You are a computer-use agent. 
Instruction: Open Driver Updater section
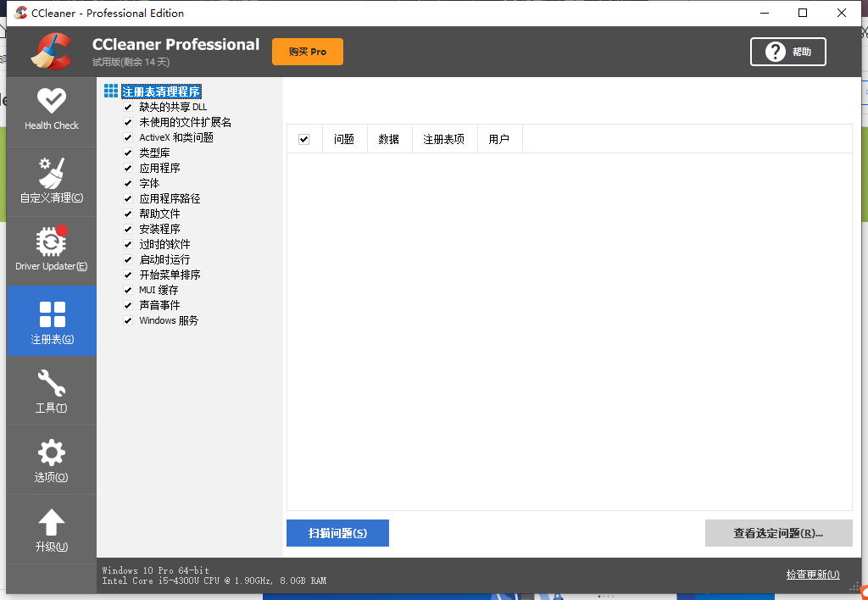click(x=52, y=251)
